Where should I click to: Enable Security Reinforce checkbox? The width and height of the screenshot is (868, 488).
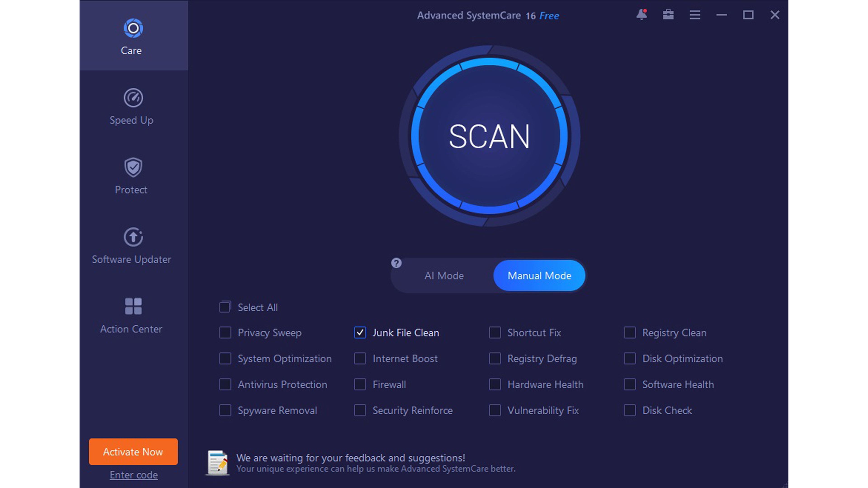point(360,411)
